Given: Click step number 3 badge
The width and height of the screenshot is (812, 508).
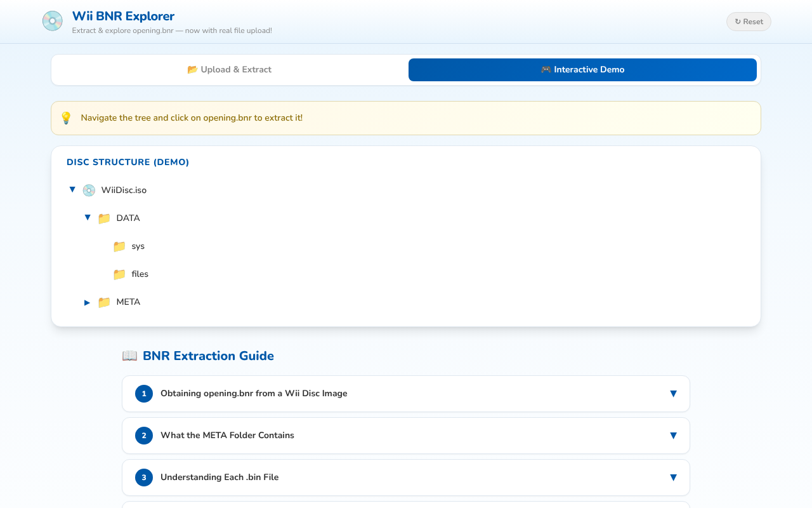Looking at the screenshot, I should pyautogui.click(x=144, y=478).
